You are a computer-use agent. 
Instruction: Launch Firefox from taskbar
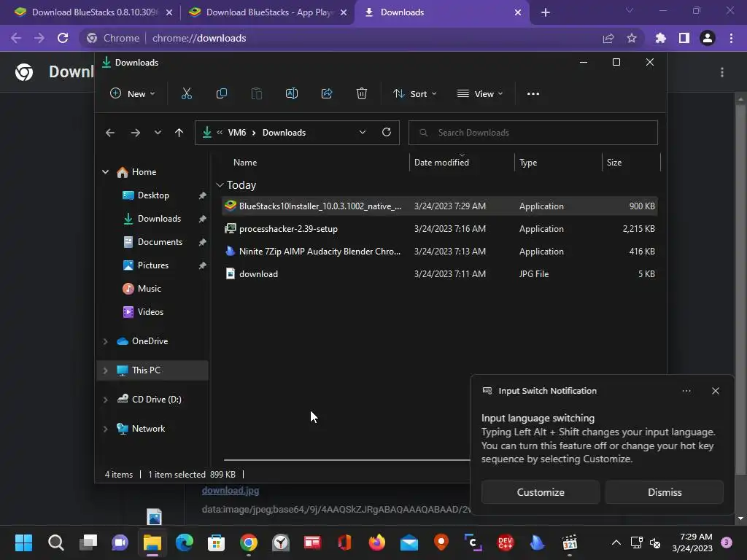[x=377, y=542]
